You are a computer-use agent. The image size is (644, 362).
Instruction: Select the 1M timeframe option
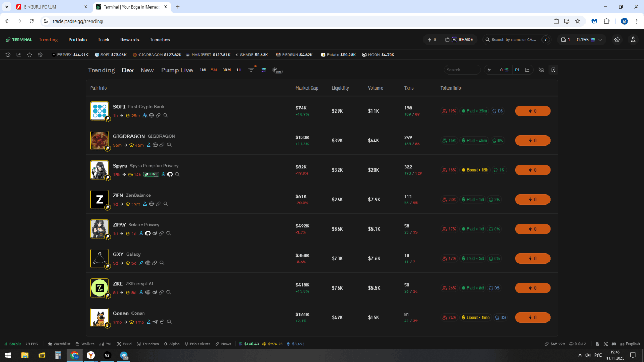pos(202,70)
